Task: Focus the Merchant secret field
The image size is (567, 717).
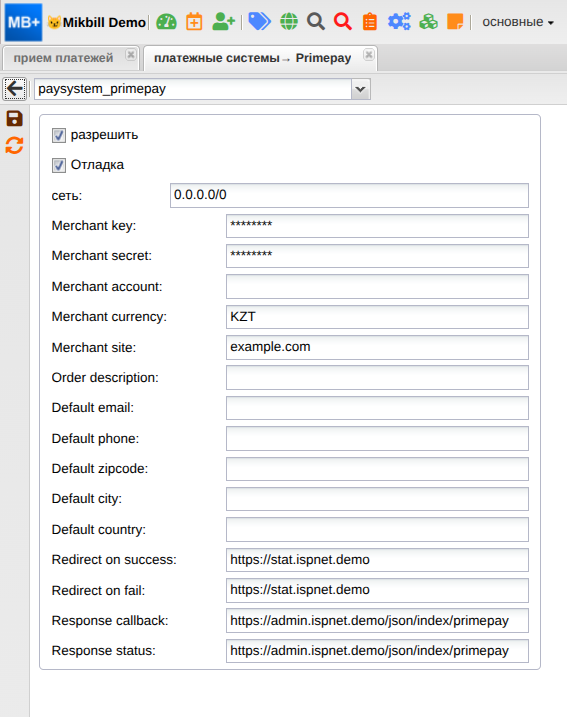Action: tap(377, 256)
